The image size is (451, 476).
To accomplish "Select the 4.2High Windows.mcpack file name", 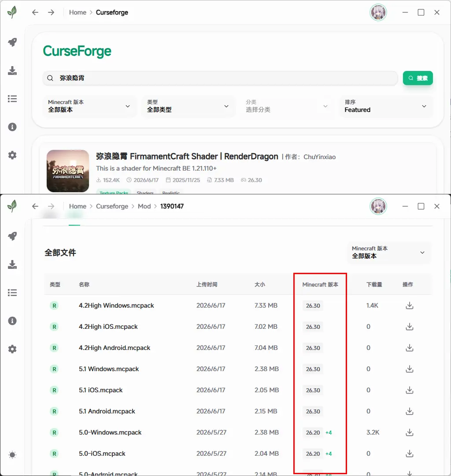I will tap(116, 305).
